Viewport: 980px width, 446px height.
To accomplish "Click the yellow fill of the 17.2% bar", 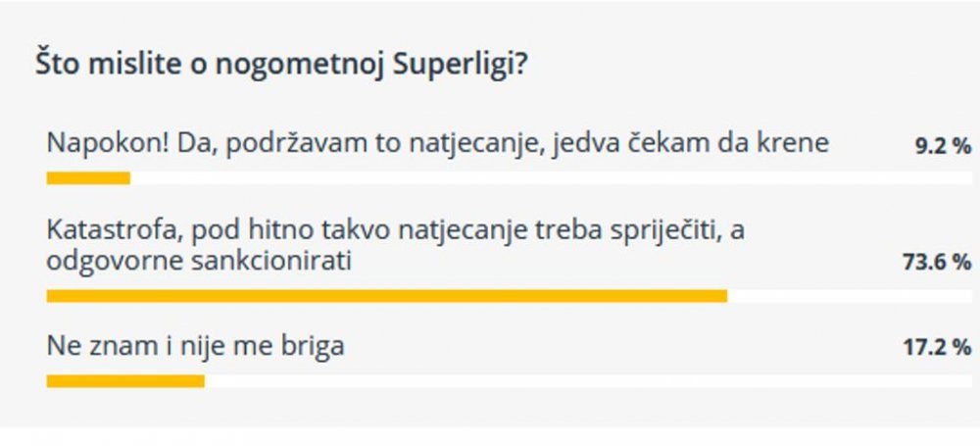I will tap(125, 381).
